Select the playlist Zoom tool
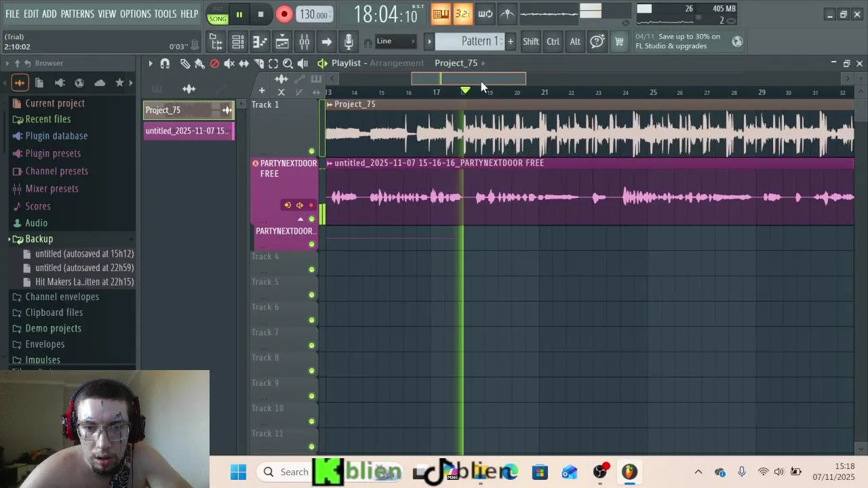The height and width of the screenshot is (488, 868). coord(288,63)
